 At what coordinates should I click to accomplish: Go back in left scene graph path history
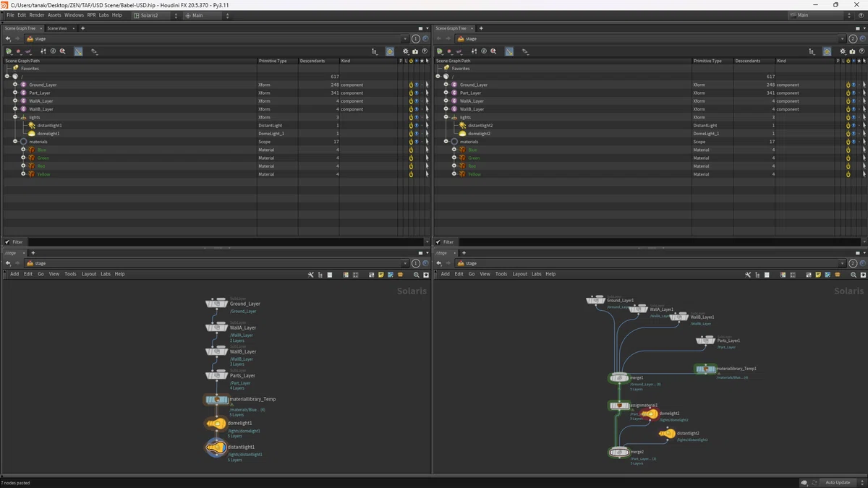pos(8,39)
